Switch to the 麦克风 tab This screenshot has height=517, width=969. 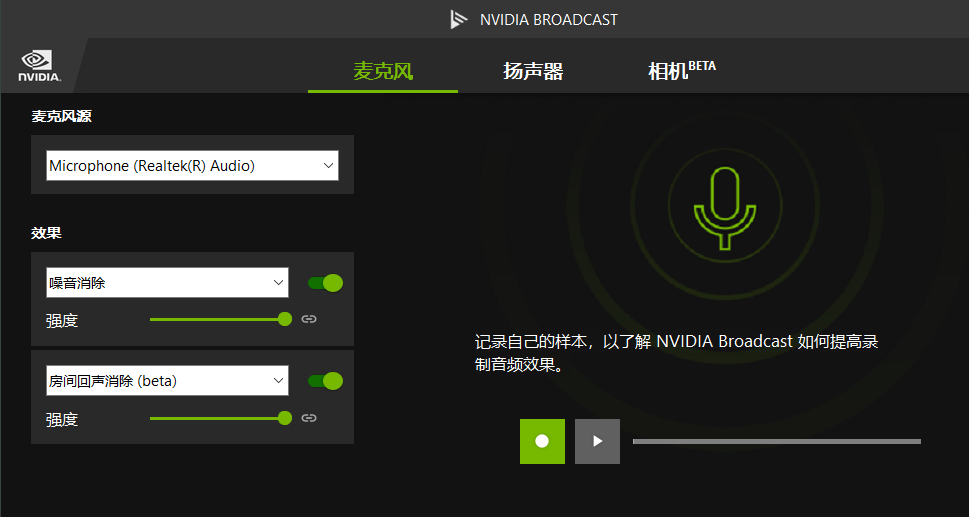(383, 72)
